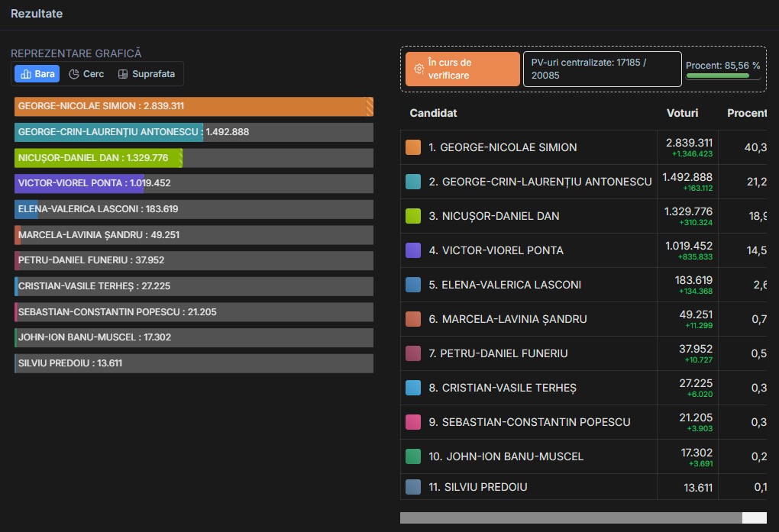Click the vote count 183.619 in table

(x=693, y=280)
